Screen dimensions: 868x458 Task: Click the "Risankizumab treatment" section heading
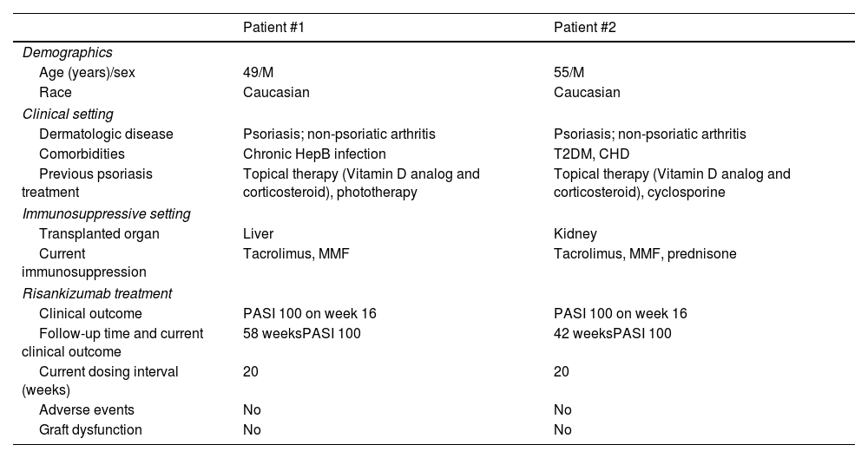(97, 293)
